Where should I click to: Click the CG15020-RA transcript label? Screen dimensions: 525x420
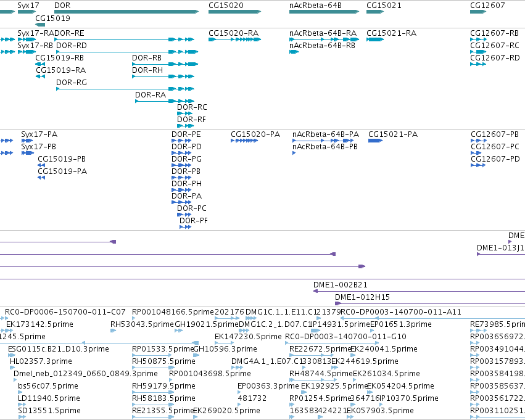233,33
